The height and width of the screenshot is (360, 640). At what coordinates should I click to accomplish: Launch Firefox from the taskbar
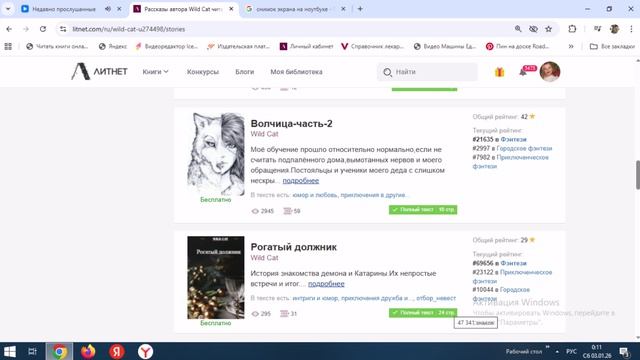88,351
